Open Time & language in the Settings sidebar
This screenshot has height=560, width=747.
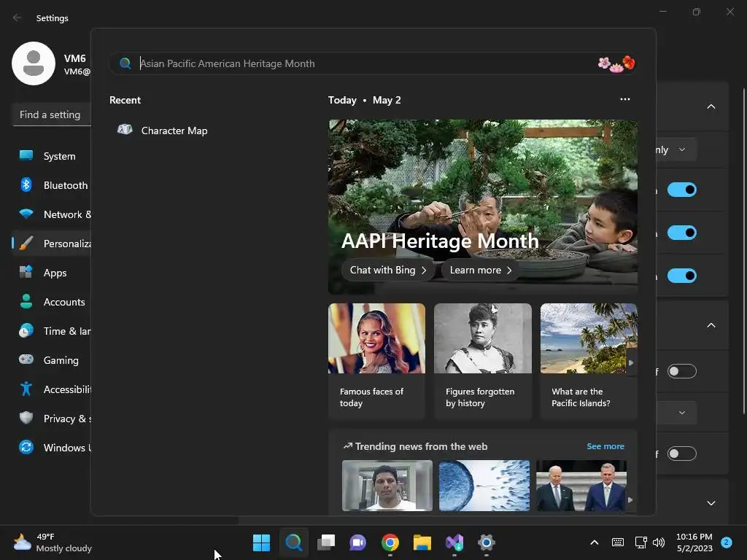52,331
